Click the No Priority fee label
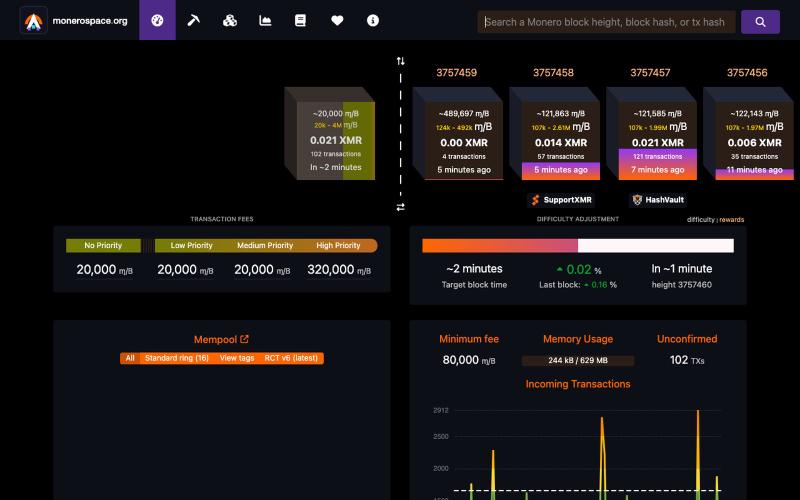800x500 pixels. pos(103,245)
